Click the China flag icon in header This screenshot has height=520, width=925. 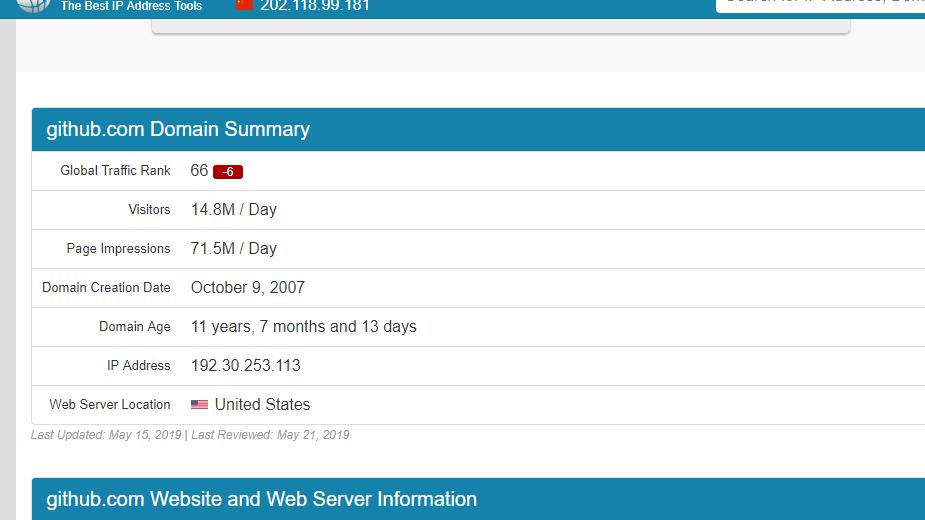(x=244, y=5)
